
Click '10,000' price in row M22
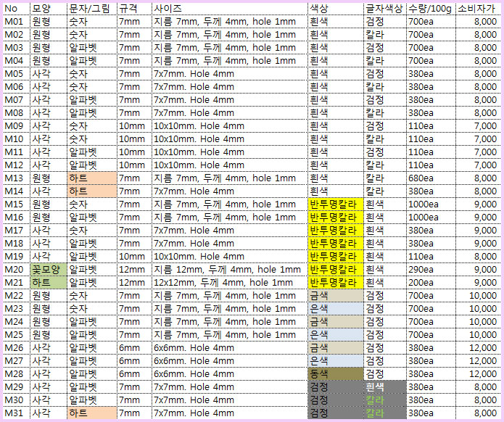(478, 296)
